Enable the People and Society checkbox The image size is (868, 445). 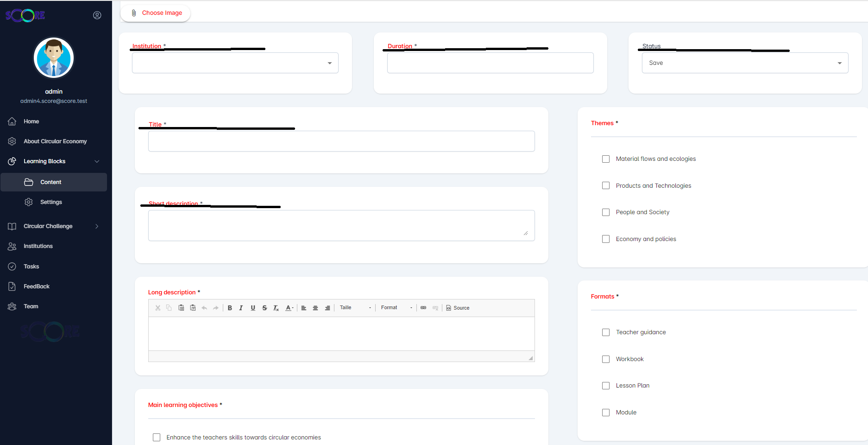click(606, 212)
